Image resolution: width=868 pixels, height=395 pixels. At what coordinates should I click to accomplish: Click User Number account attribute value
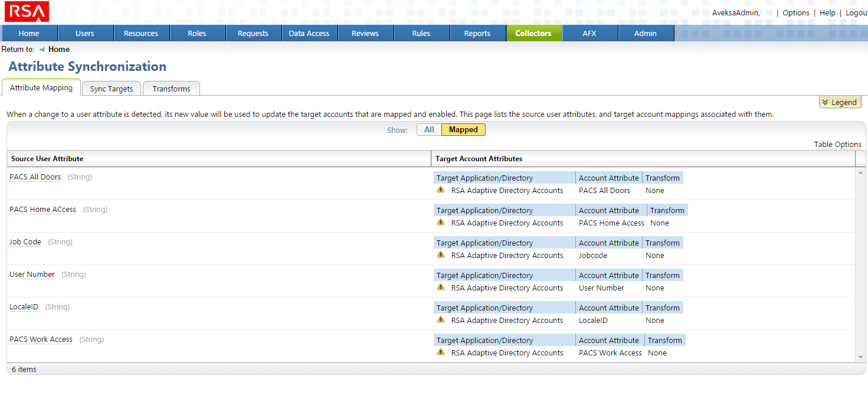601,288
